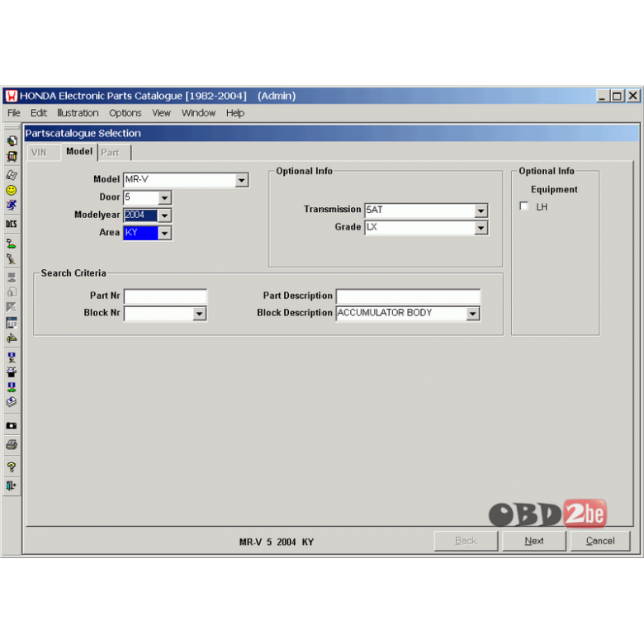
Task: Expand the Block Nr dropdown
Action: (199, 315)
